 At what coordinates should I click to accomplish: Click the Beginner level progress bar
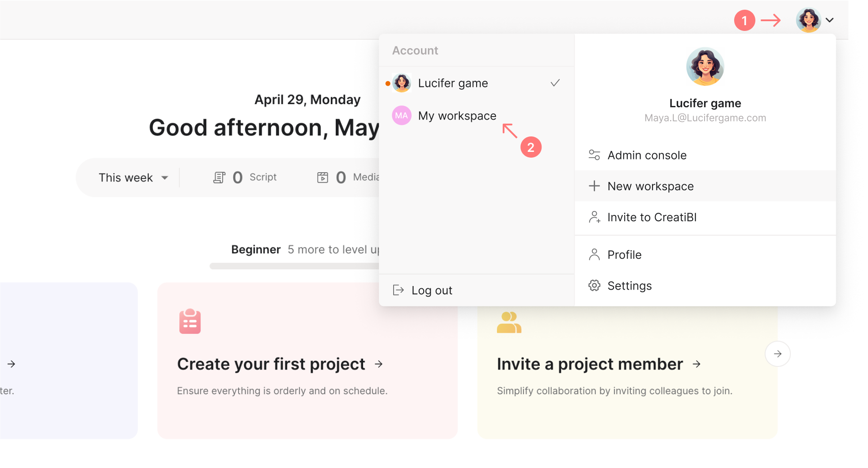coord(294,266)
